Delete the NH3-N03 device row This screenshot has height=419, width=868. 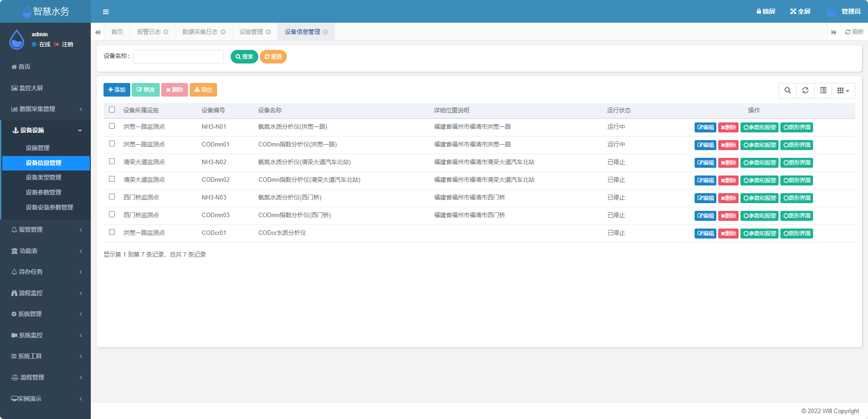(x=728, y=198)
